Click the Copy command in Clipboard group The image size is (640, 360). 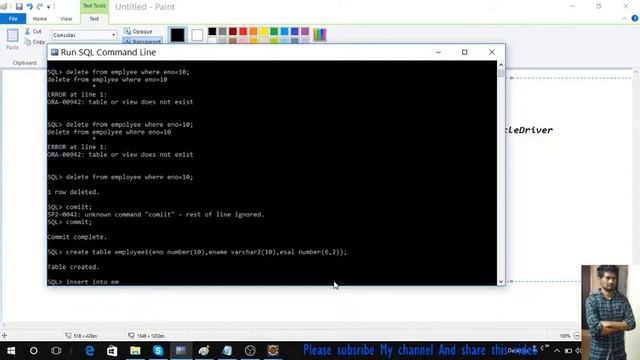click(35, 42)
